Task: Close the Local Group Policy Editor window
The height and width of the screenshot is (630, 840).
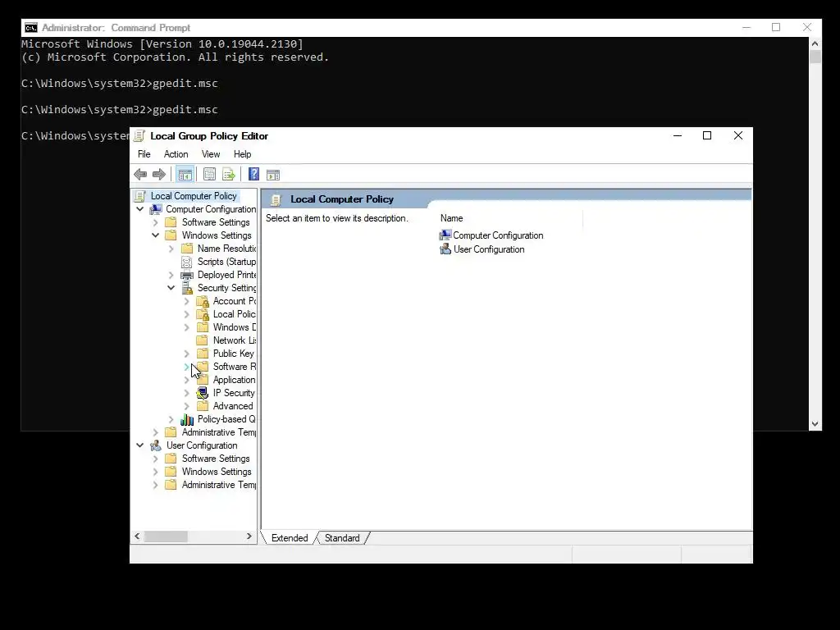Action: coord(738,135)
